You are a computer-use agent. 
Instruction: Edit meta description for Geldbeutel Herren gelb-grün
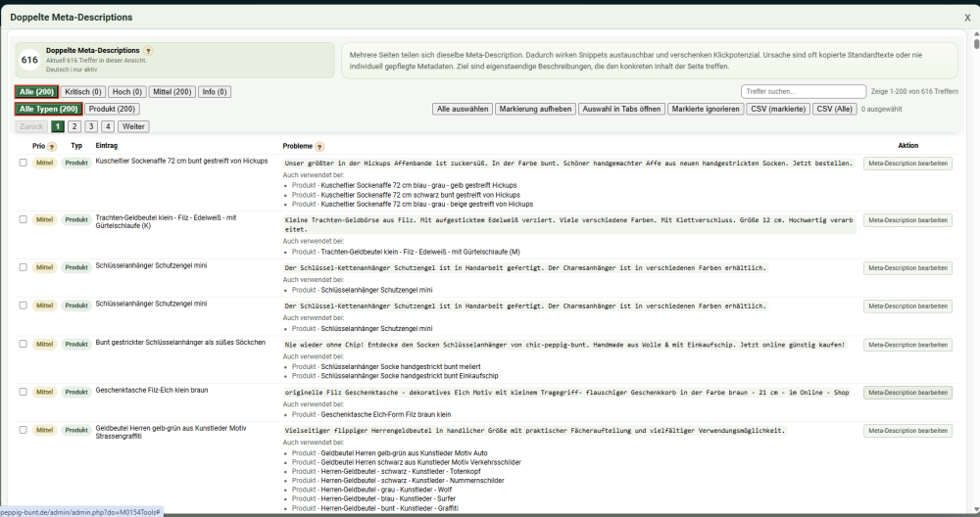[907, 430]
